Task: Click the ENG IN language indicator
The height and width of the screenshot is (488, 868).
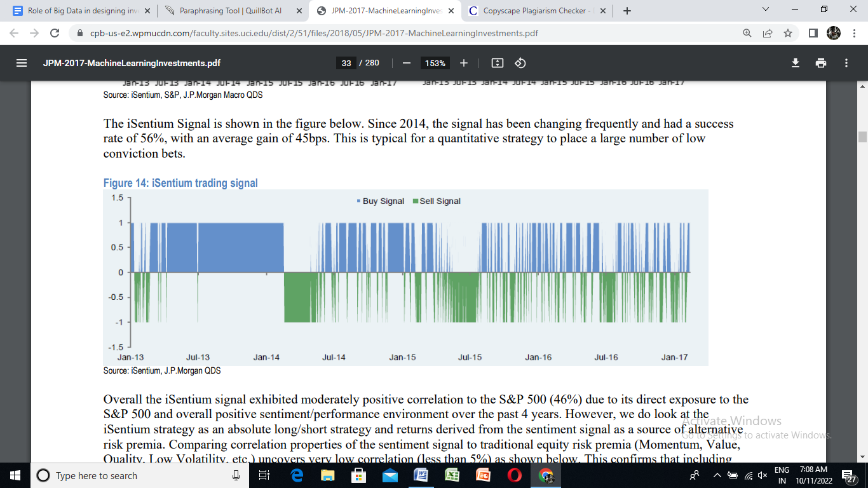Action: [782, 475]
